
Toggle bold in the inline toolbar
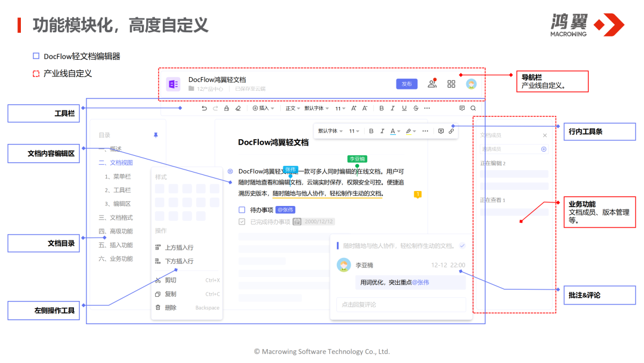pos(371,131)
